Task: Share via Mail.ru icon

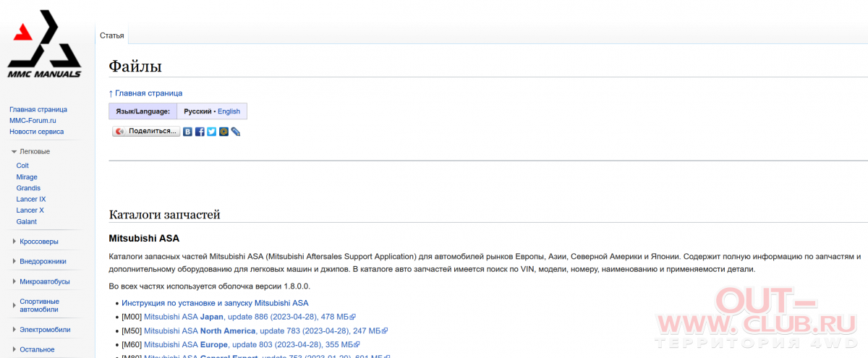Action: [224, 132]
